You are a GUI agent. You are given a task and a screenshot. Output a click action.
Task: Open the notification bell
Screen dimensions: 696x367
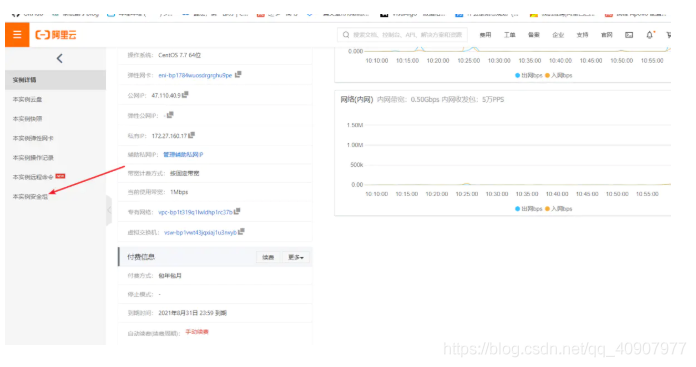click(649, 35)
